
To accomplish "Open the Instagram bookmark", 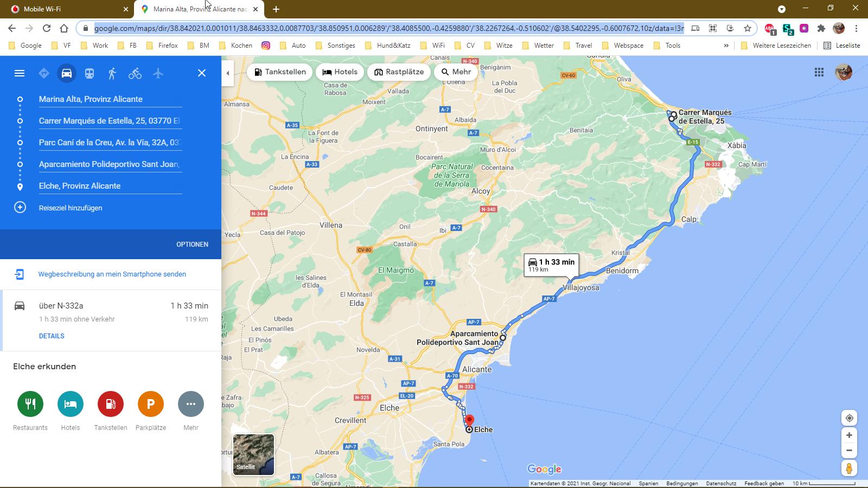I will pos(266,46).
